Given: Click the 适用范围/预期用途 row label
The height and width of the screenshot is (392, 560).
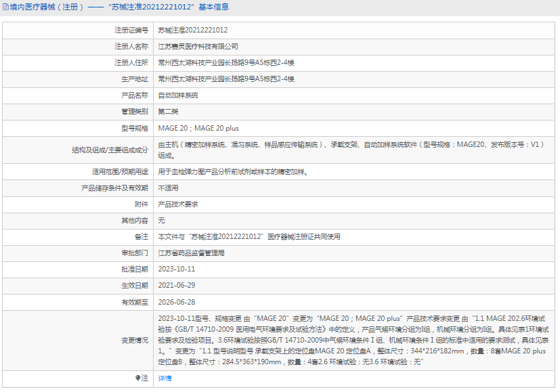Looking at the screenshot, I should pos(120,172).
